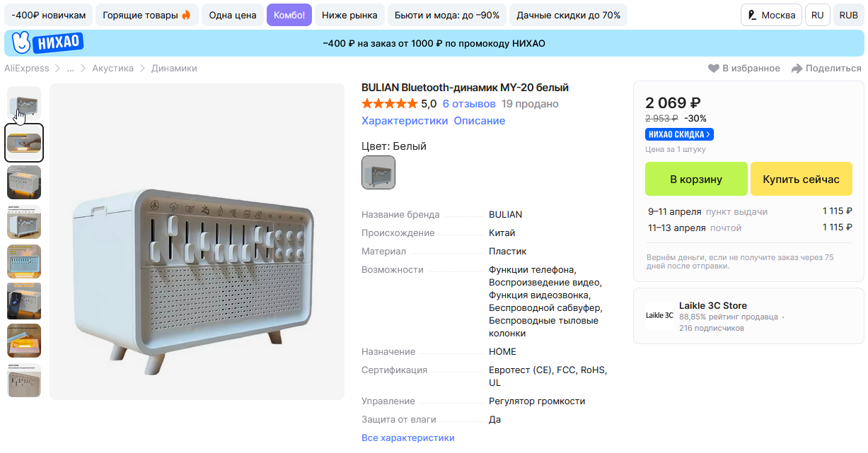Viewport: 868px width, 453px height.
Task: Select the first product thumbnail
Action: tap(24, 103)
